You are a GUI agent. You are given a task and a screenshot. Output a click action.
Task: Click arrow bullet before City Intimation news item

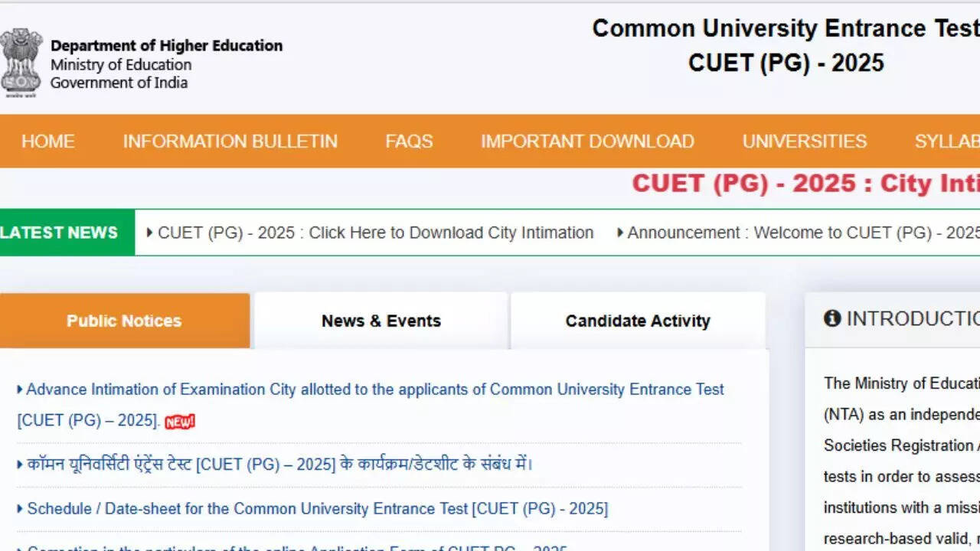pos(149,233)
